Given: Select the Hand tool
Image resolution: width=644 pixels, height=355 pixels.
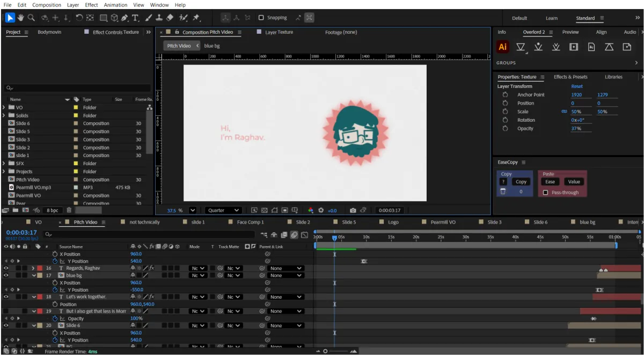Looking at the screenshot, I should (x=20, y=17).
